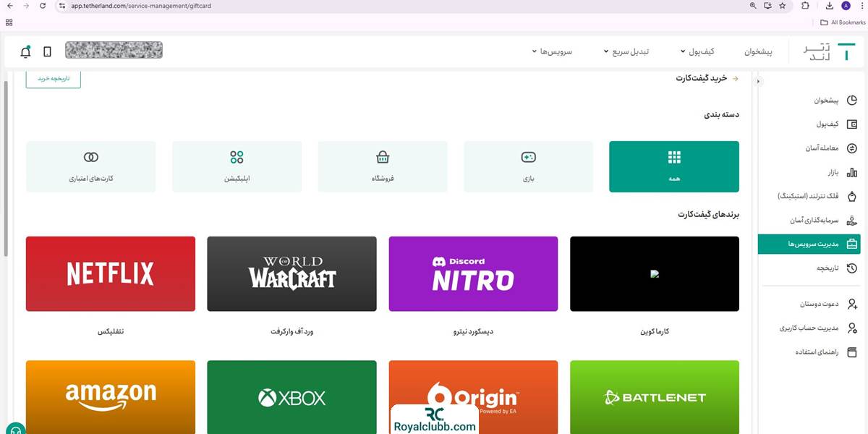Go back with the browser back arrow
Screen dimensions: 868x434
pyautogui.click(x=9, y=5)
